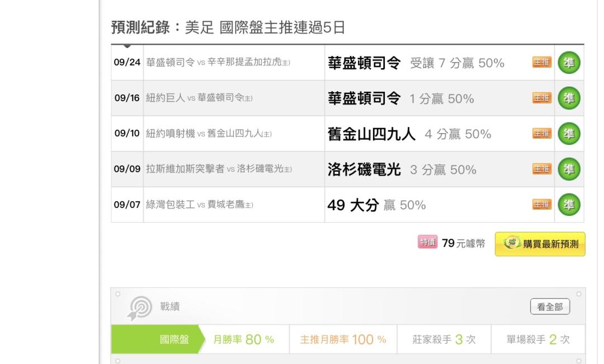604x364 pixels.
Task: Click the 09/24 date column marker arrow
Action: tap(127, 46)
